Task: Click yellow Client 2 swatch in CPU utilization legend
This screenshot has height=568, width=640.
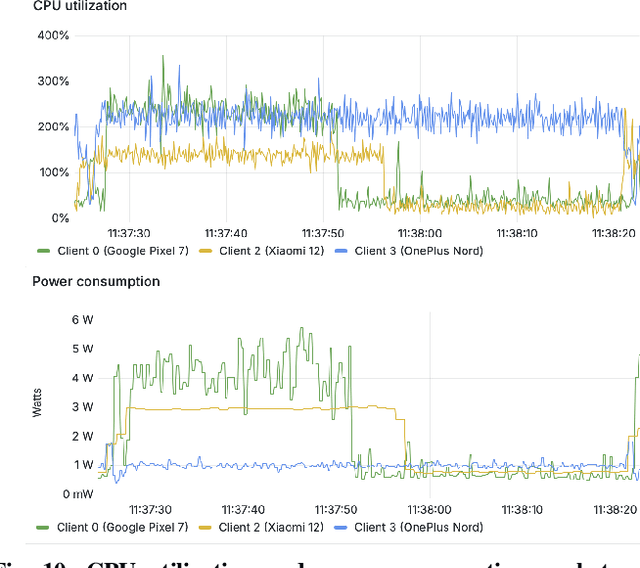Action: click(207, 252)
